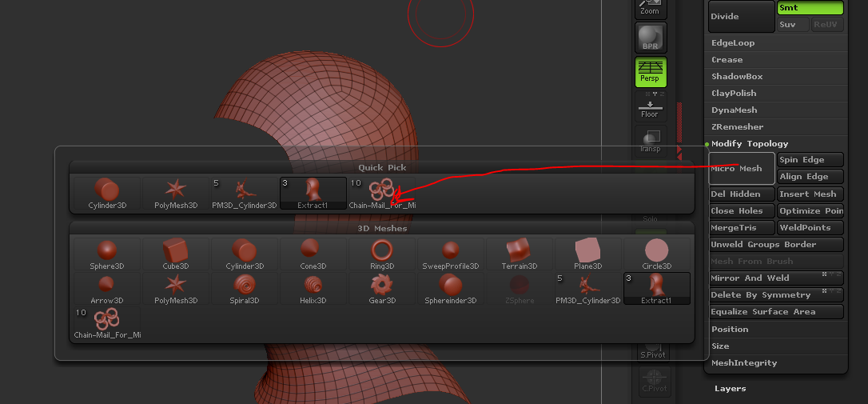
Task: Click the C.Pivot button
Action: pos(655,382)
